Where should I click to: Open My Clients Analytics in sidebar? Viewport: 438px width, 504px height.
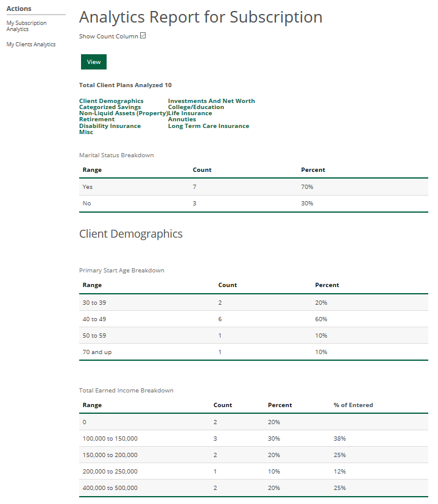pyautogui.click(x=31, y=44)
